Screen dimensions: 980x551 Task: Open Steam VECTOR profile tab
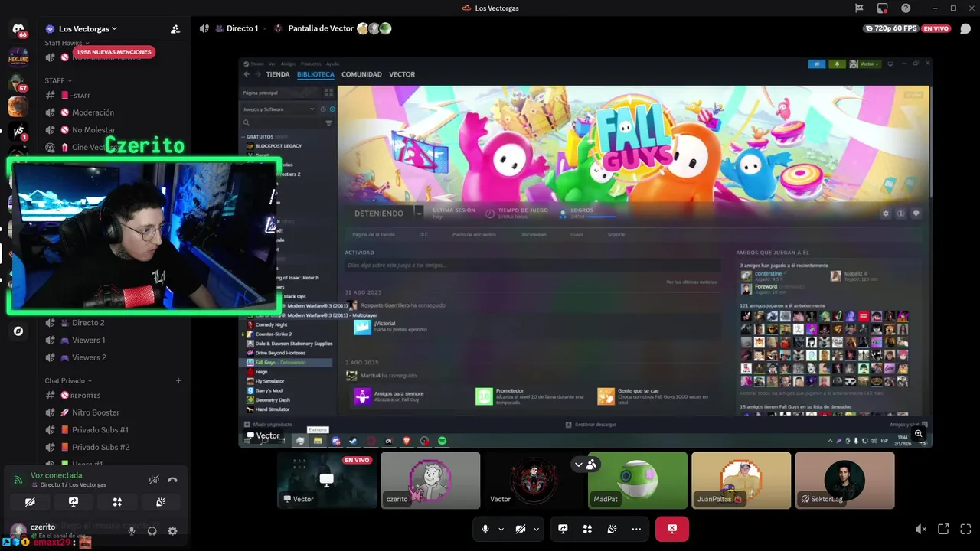[x=402, y=74]
